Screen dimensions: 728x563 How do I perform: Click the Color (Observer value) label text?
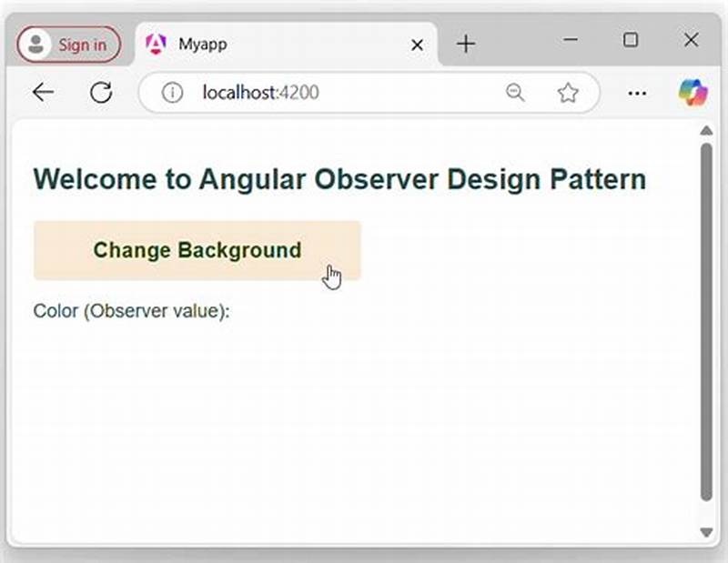tap(131, 310)
